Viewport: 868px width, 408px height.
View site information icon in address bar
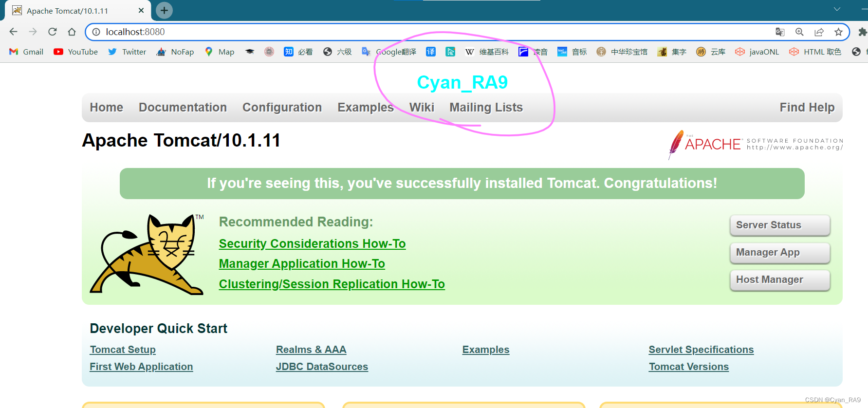coord(96,32)
